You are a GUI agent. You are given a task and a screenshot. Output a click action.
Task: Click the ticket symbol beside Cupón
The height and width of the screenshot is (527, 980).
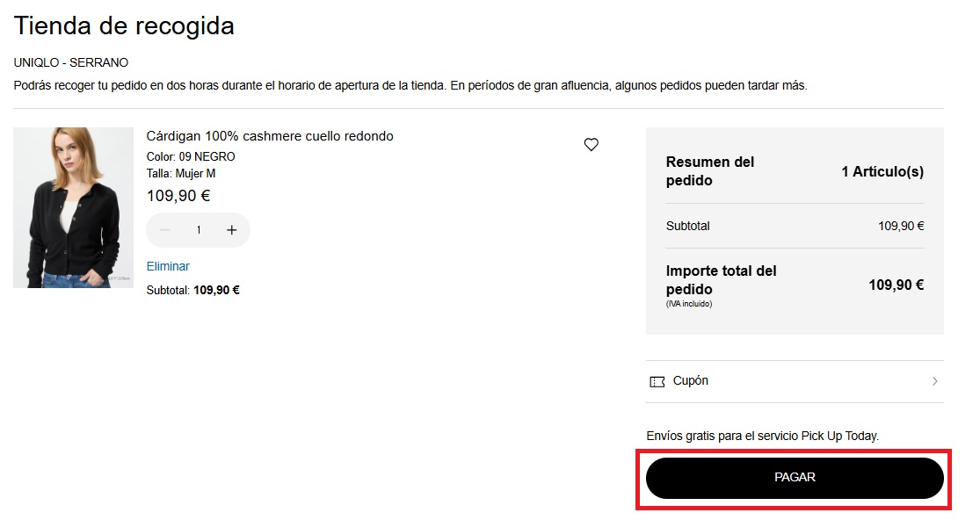[x=657, y=380]
